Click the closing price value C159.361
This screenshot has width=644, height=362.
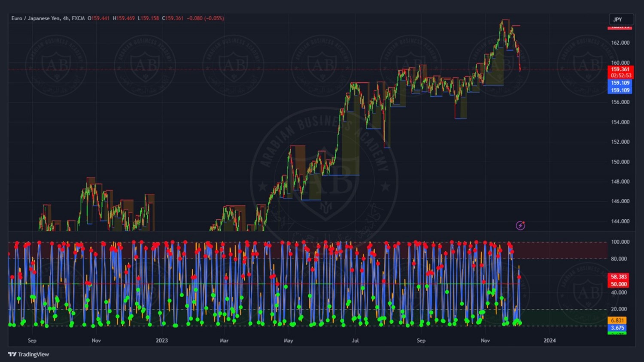point(173,18)
